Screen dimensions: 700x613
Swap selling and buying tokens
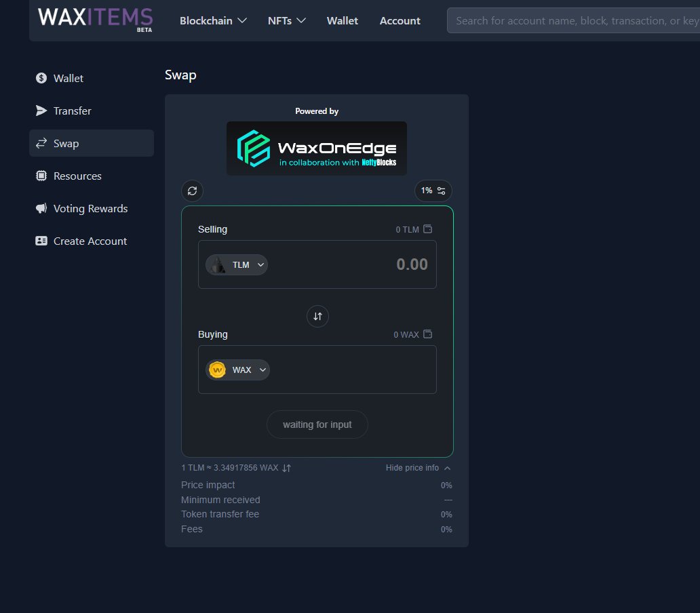(317, 316)
